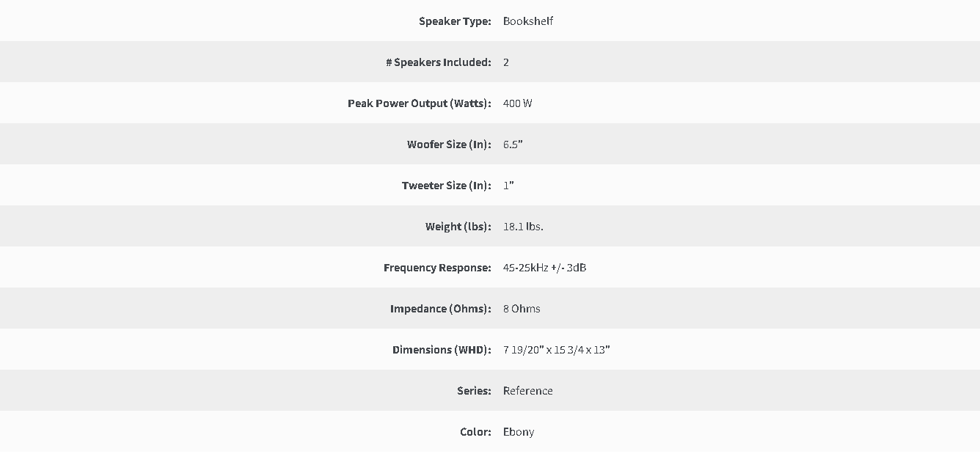Select the Ebony color value
Image resolution: width=980 pixels, height=454 pixels.
point(519,432)
